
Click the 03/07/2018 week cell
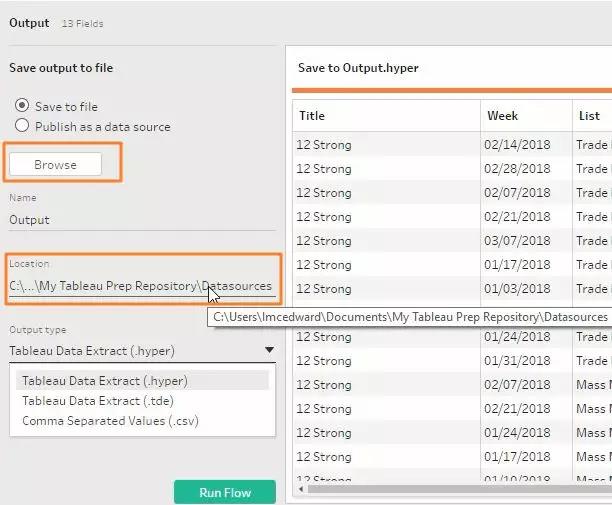point(517,241)
